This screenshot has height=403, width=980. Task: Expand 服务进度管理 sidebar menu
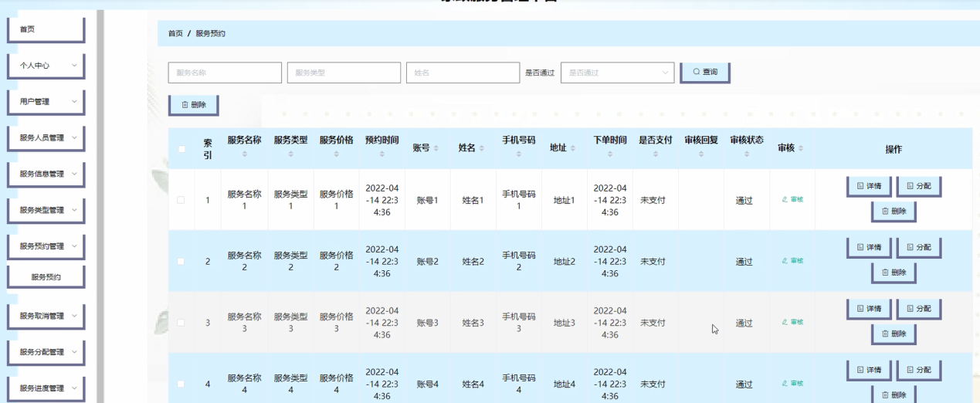pos(45,388)
